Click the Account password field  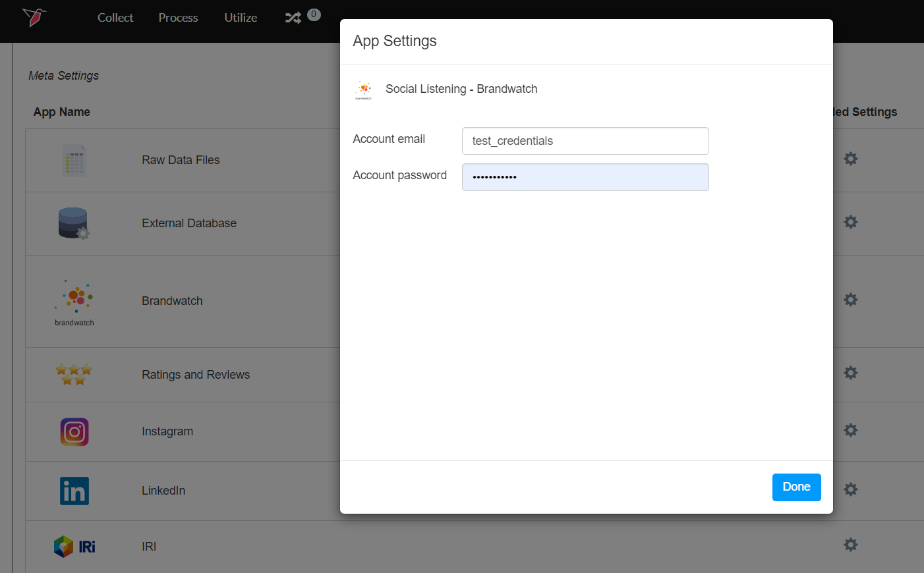[585, 177]
